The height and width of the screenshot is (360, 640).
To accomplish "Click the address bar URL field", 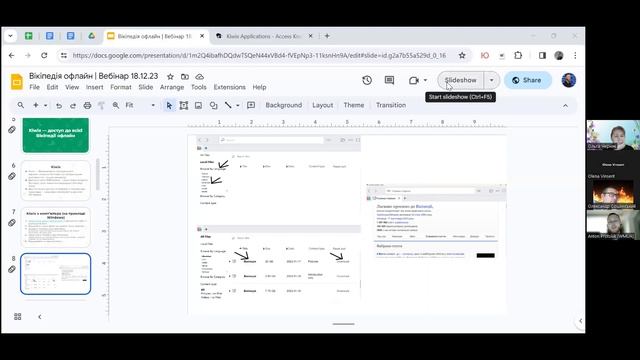I will tap(259, 56).
